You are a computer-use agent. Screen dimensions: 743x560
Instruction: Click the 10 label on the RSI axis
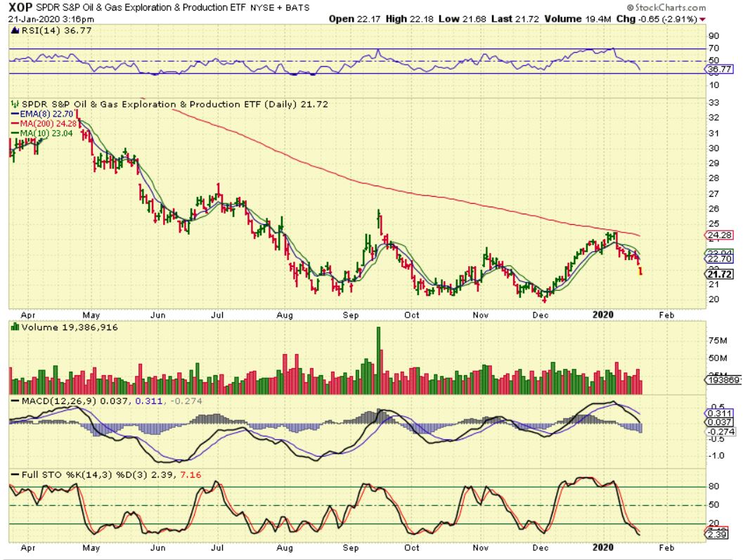[x=713, y=85]
